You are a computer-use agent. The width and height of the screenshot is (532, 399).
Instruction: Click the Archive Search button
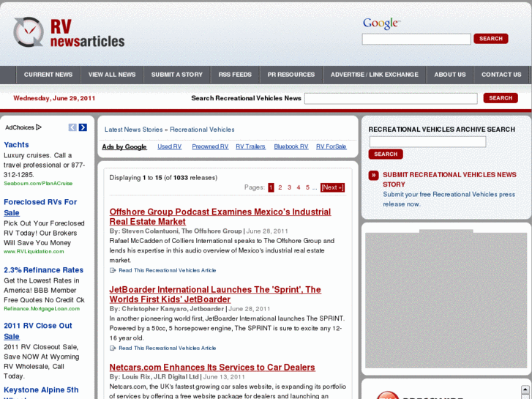[x=386, y=154]
